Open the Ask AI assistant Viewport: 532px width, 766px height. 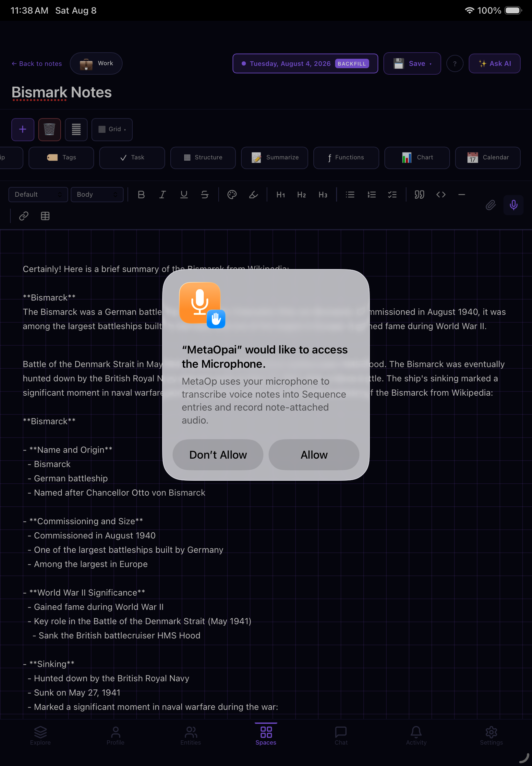pos(494,63)
